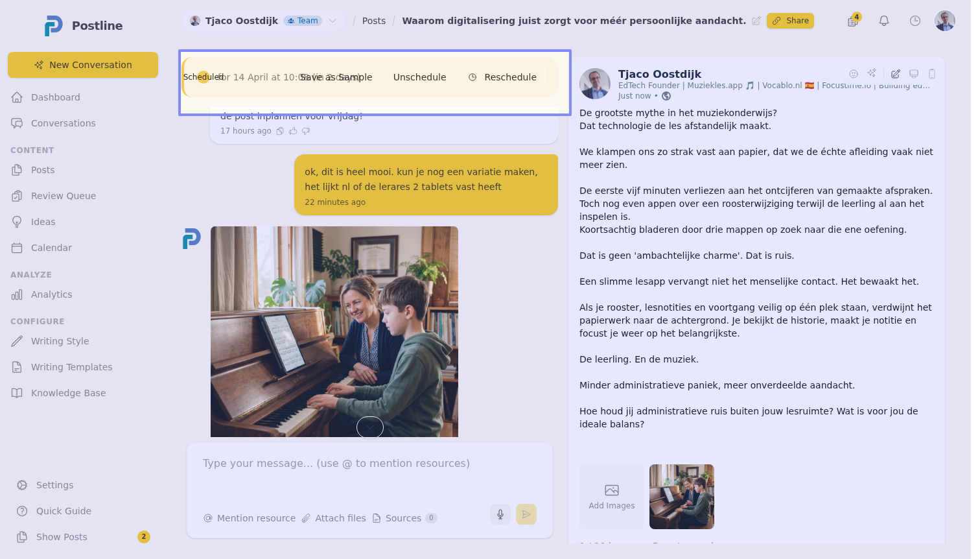Viewport: 980px width, 559px height.
Task: Open Review Queue in the sidebar
Action: [x=64, y=196]
